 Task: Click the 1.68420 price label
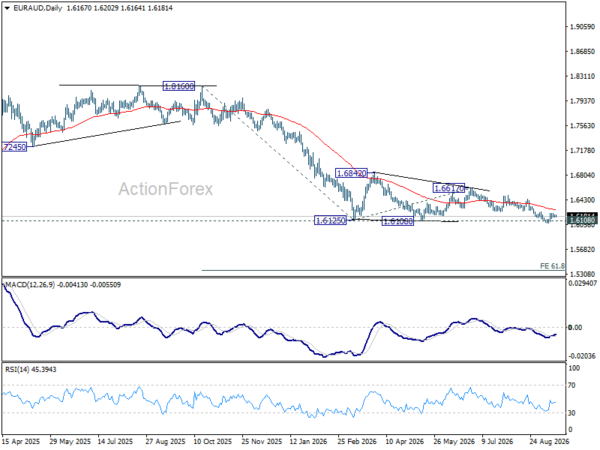click(351, 173)
